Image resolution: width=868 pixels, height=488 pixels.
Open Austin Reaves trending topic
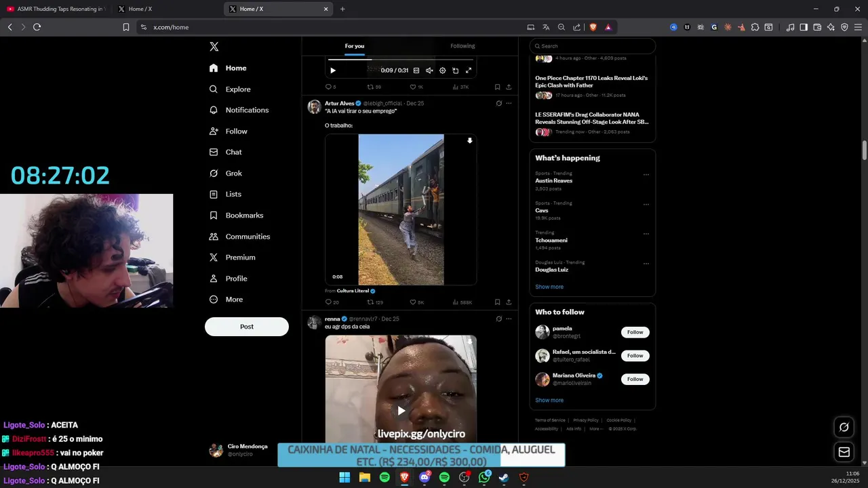coord(554,181)
